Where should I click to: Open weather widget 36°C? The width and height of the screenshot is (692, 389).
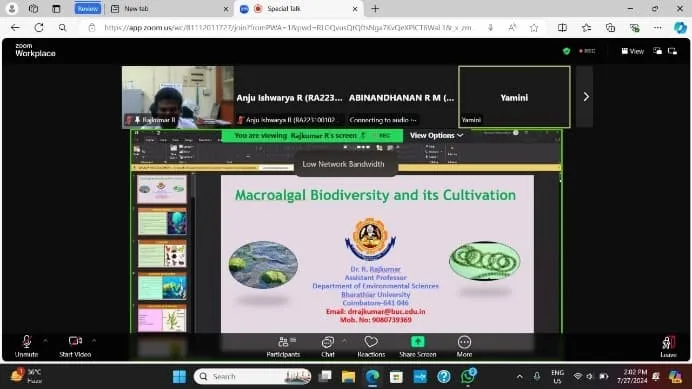click(x=26, y=376)
